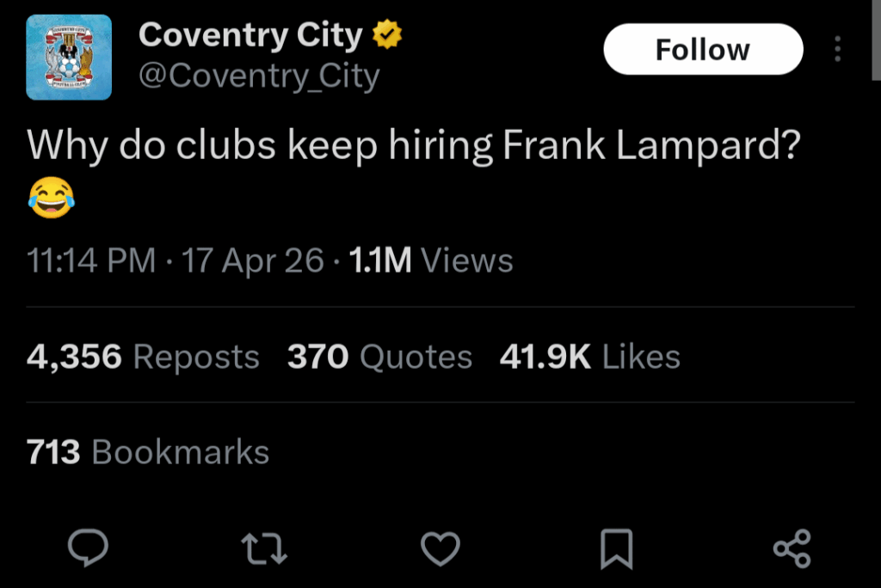
Task: Follow the Coventry City account
Action: tap(702, 49)
